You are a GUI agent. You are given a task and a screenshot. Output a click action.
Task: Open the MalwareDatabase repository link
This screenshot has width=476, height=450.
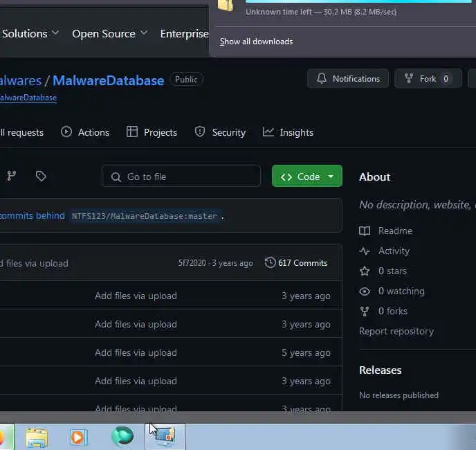(109, 80)
